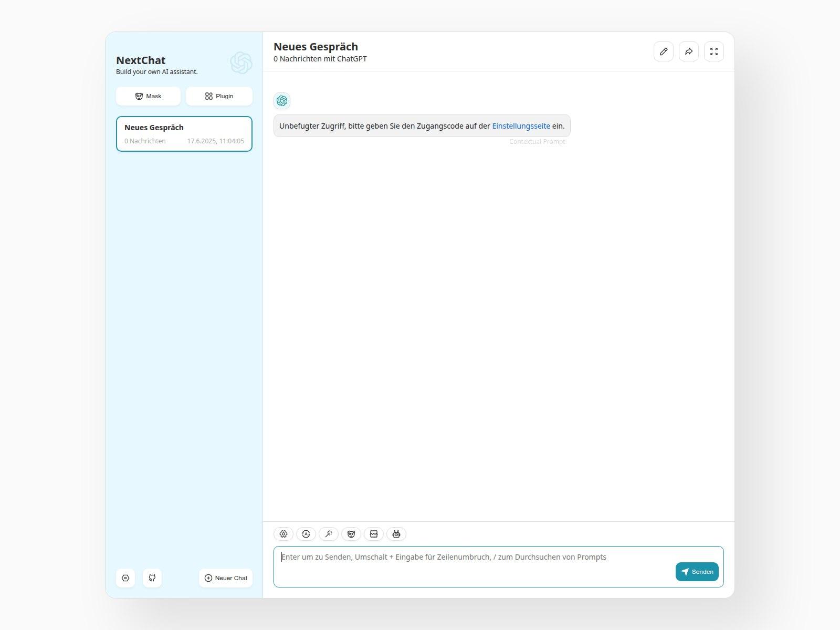The width and height of the screenshot is (840, 630).
Task: Open the Mask panel button
Action: tap(148, 96)
